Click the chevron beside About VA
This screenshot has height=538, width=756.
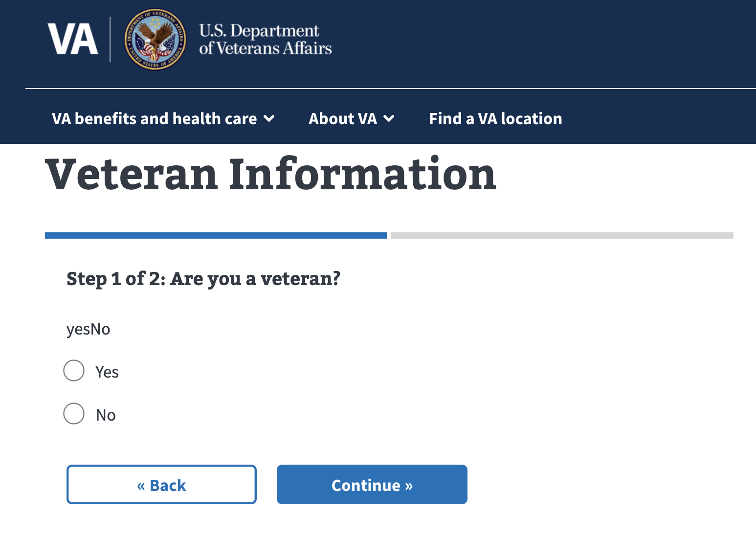click(389, 118)
